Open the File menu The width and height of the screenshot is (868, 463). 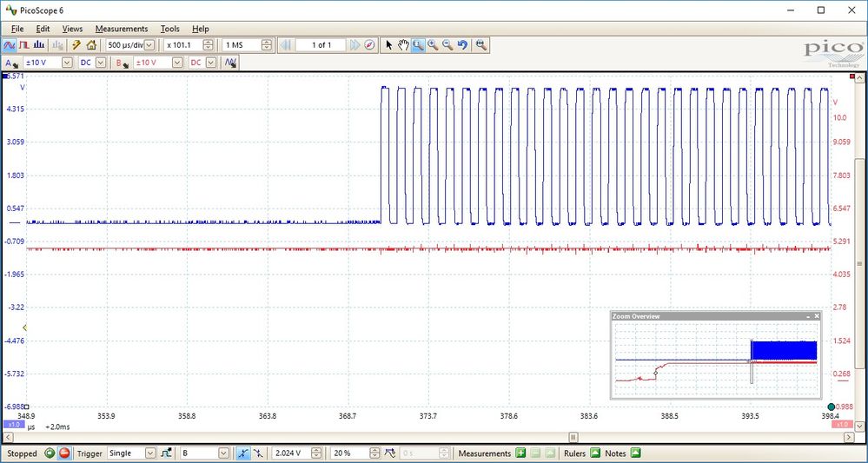pos(17,29)
